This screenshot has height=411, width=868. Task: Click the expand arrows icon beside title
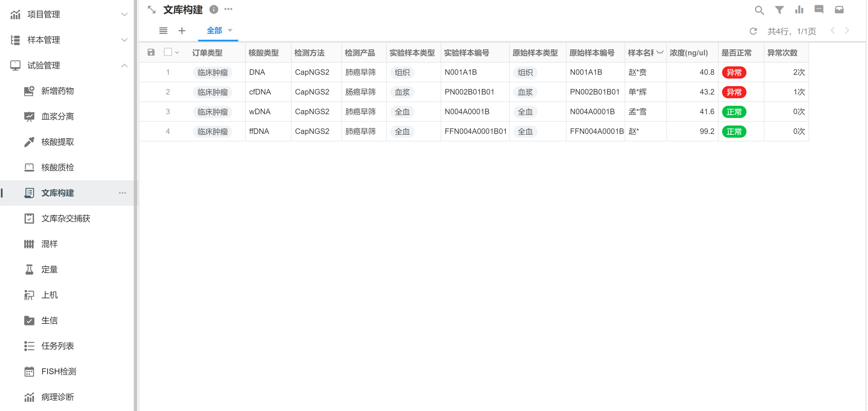click(152, 10)
